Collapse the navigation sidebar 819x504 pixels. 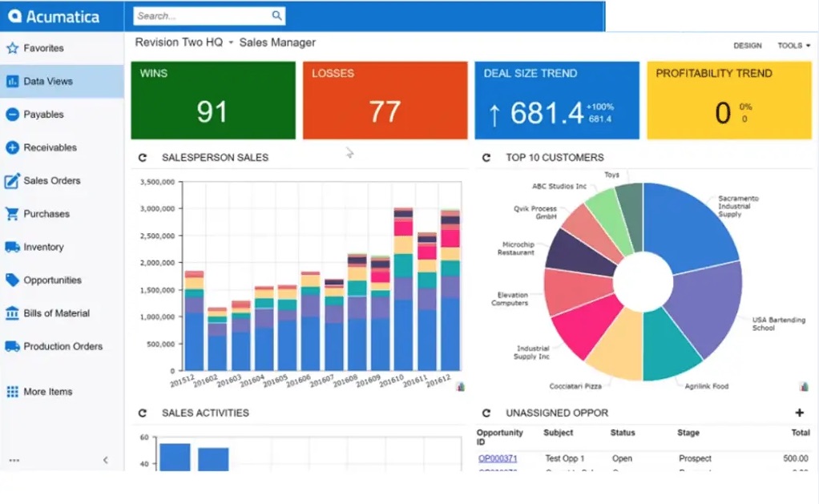coord(105,460)
